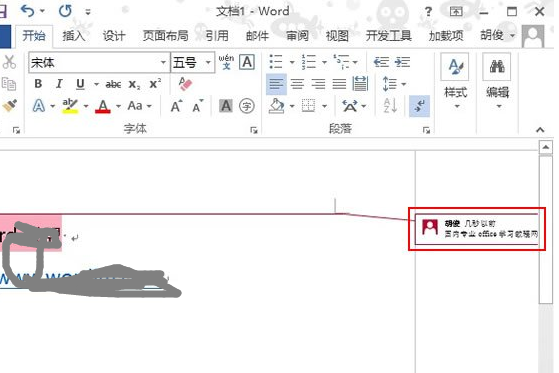Select Center paragraph alignment
The image size is (559, 373).
tap(297, 84)
